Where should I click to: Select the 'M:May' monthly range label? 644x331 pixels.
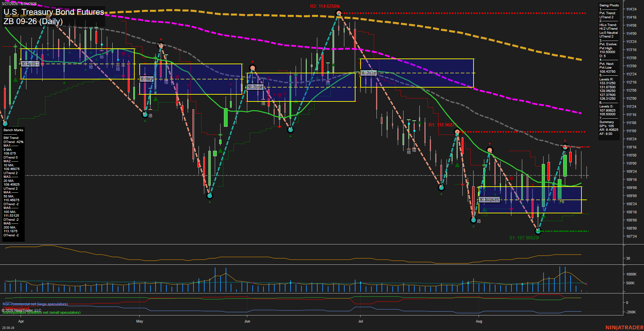(x=146, y=79)
